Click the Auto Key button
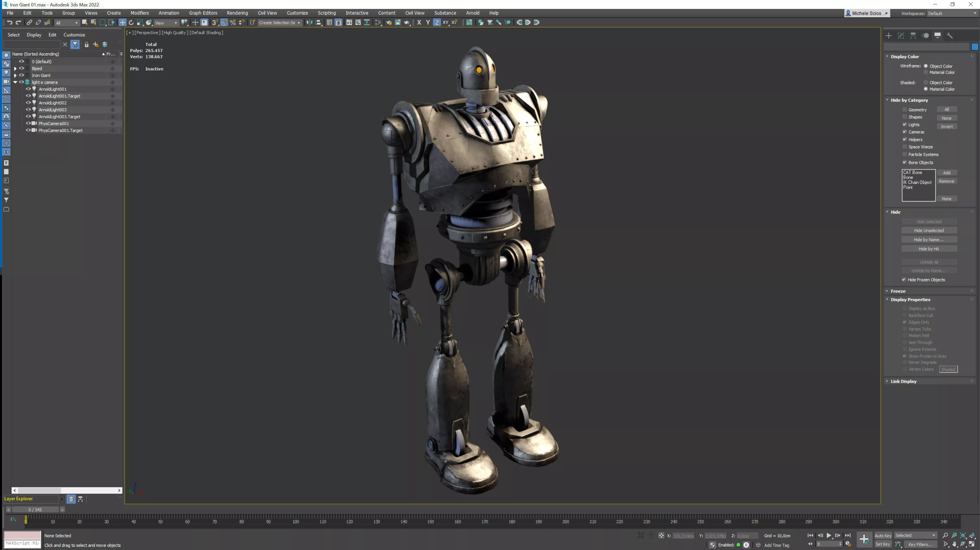The height and width of the screenshot is (550, 980). [883, 535]
